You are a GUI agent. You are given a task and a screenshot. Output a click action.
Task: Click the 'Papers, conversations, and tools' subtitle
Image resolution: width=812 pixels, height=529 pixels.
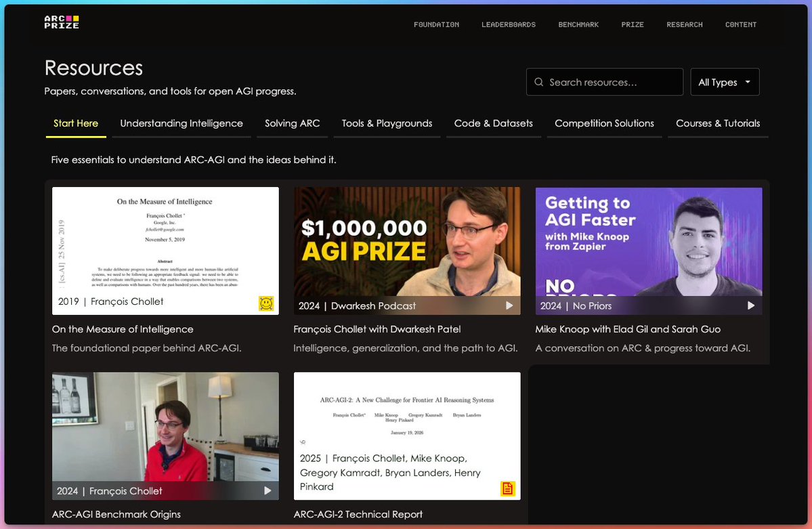[171, 91]
